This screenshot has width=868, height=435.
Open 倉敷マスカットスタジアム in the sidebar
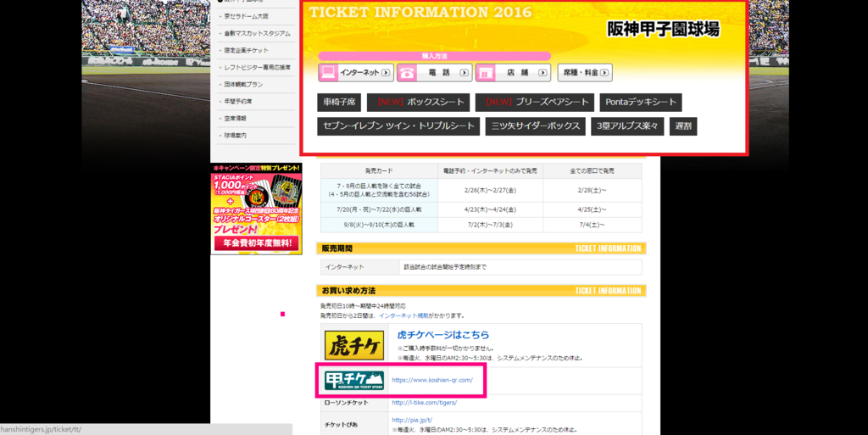pos(257,34)
